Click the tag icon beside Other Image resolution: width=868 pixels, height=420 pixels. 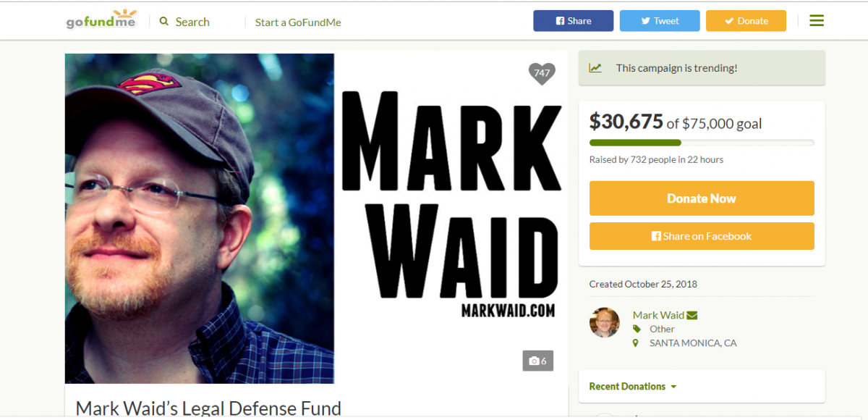tap(636, 329)
